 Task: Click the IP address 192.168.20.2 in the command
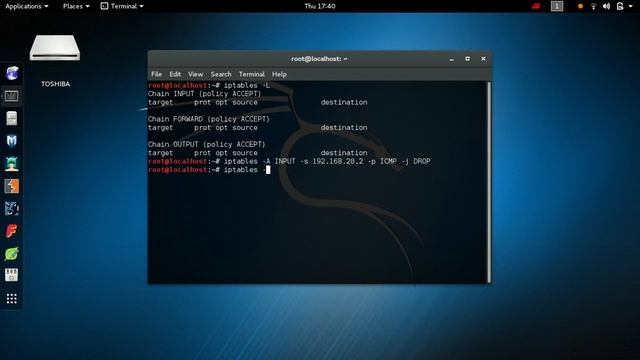point(338,161)
